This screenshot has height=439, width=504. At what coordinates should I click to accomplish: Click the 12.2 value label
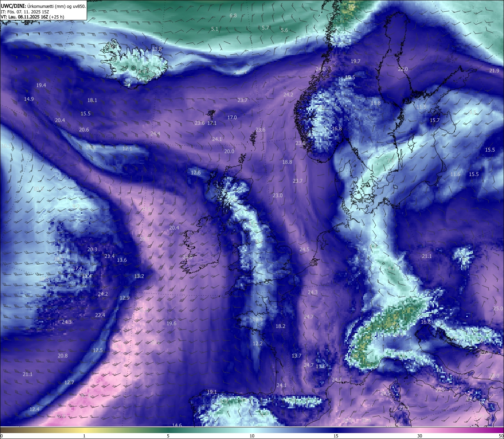258,344
